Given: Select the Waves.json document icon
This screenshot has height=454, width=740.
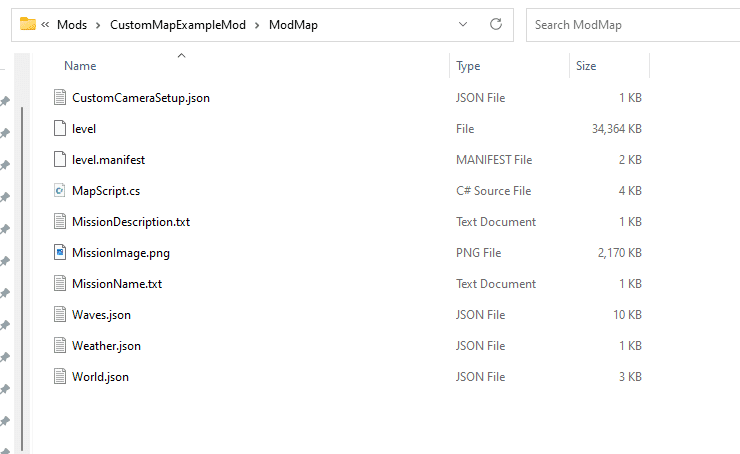Looking at the screenshot, I should pyautogui.click(x=60, y=315).
